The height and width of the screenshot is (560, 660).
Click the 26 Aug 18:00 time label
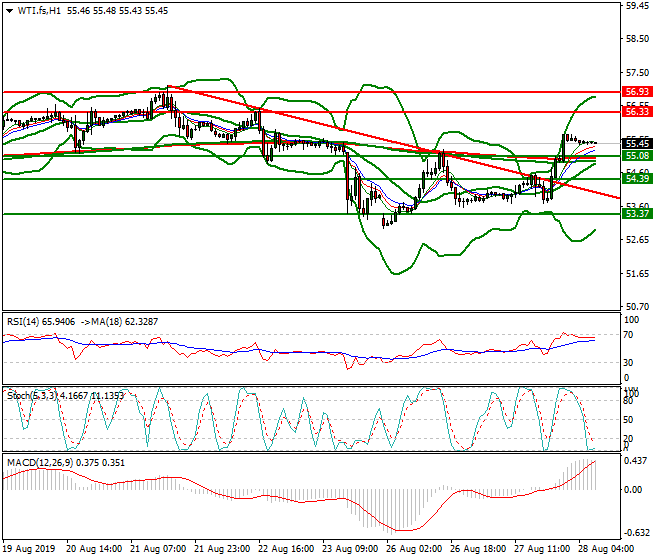click(x=478, y=549)
